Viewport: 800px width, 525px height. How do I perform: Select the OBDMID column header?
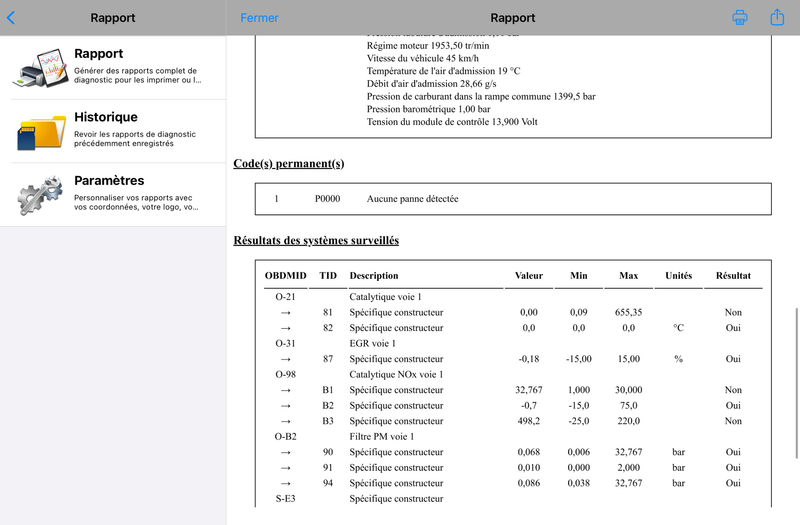click(285, 276)
